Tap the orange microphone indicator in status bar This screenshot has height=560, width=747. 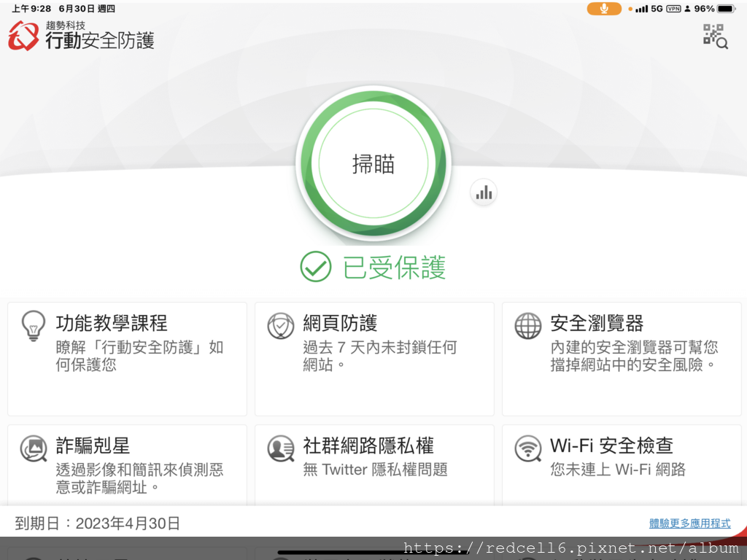tap(603, 9)
